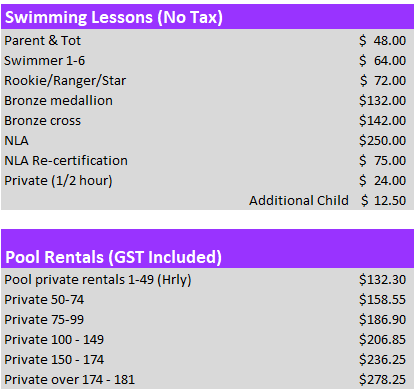Select the Private 75-99 label
The image size is (414, 390).
(x=44, y=320)
